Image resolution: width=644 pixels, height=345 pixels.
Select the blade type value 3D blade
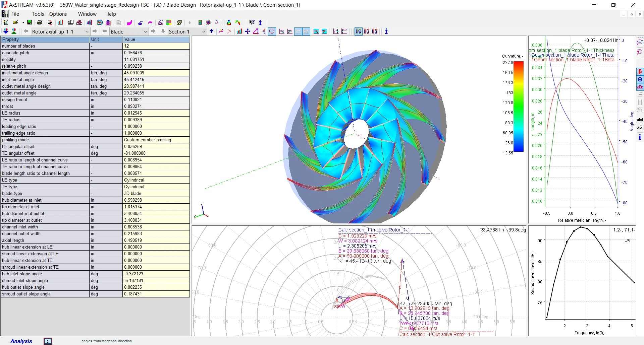pos(156,193)
